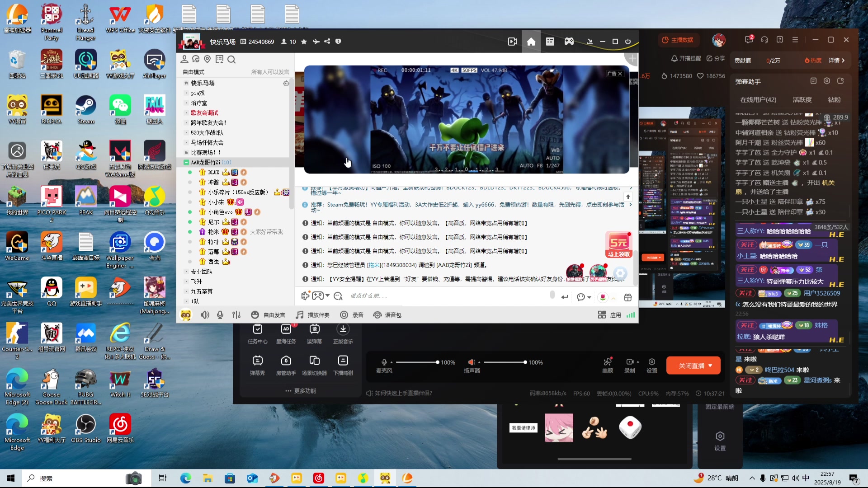Open 读弹幕 read-danmaku tool
Viewport: 868px width, 488px height.
point(314,334)
